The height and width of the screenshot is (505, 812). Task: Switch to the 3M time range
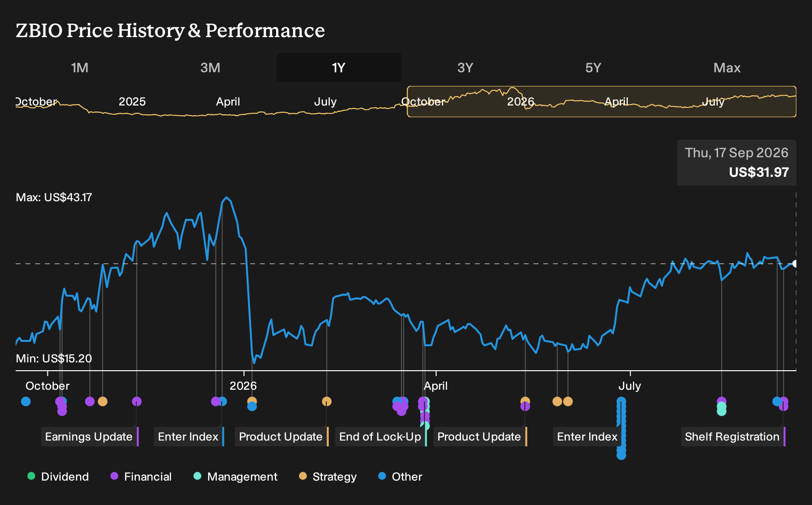210,67
